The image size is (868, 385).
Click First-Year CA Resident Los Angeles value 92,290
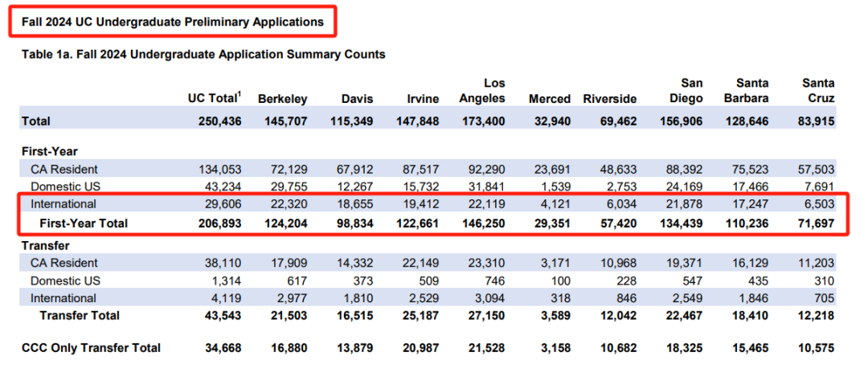pos(486,170)
